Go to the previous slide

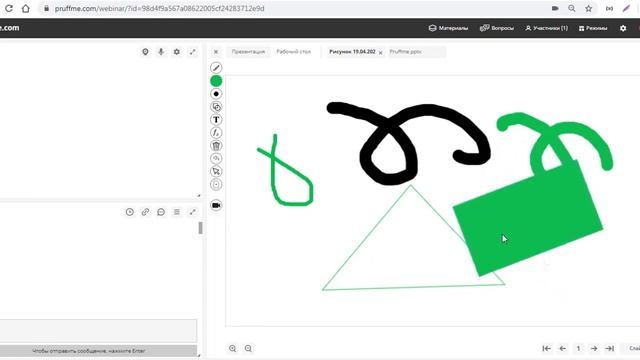[x=562, y=349]
